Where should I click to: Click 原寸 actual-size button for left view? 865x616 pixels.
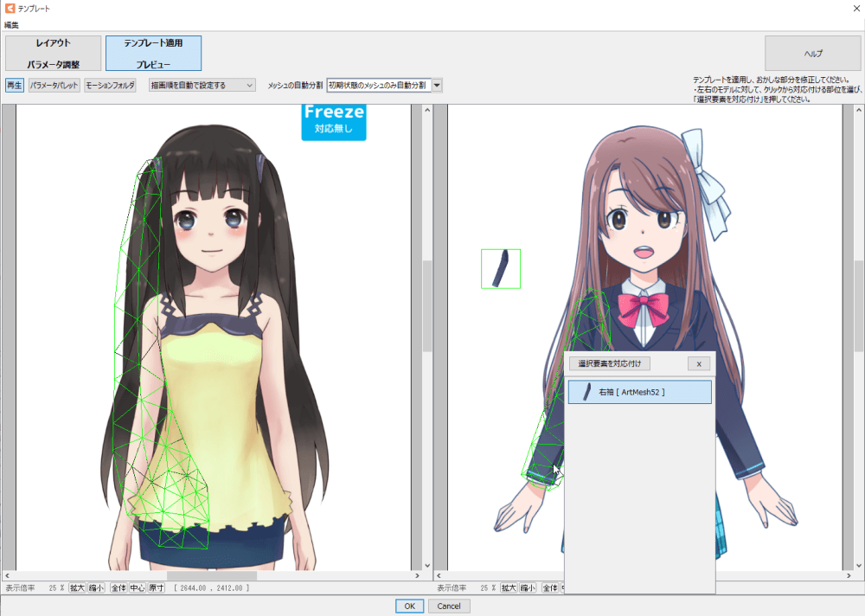(x=157, y=587)
